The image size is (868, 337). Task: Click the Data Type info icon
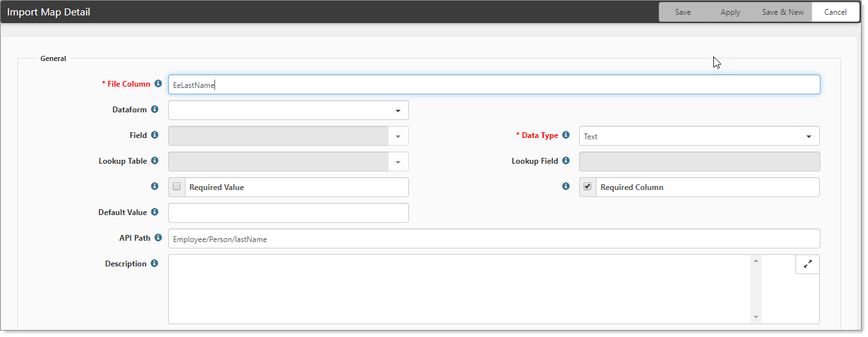coord(566,135)
